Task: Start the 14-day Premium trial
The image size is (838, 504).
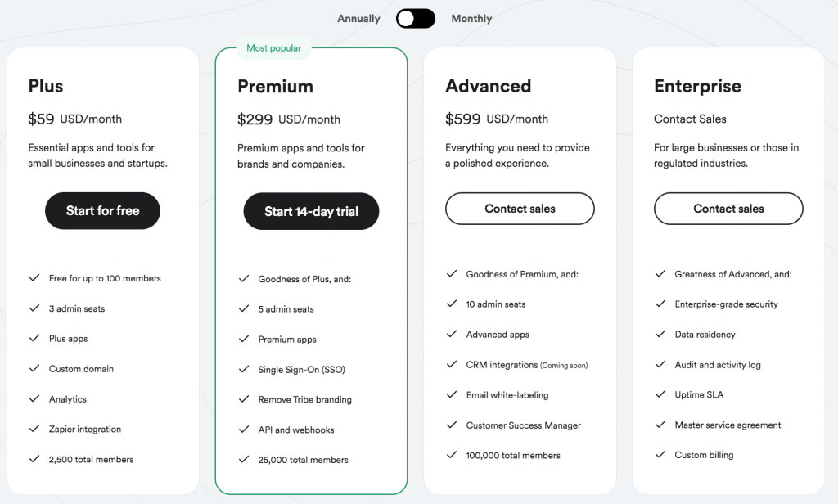Action: [311, 211]
